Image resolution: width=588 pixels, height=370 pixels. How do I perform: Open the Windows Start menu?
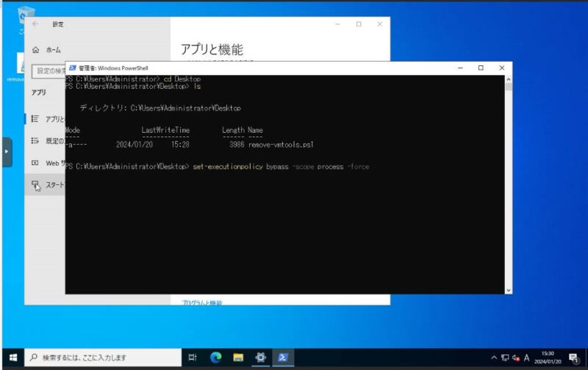click(13, 358)
